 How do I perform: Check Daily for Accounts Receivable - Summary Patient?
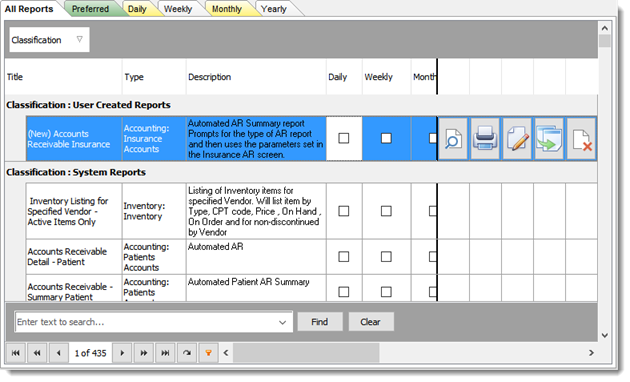(344, 292)
